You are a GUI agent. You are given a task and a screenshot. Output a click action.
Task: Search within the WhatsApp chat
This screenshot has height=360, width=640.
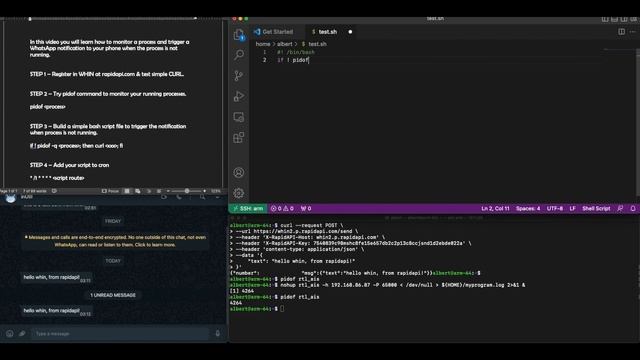202,197
